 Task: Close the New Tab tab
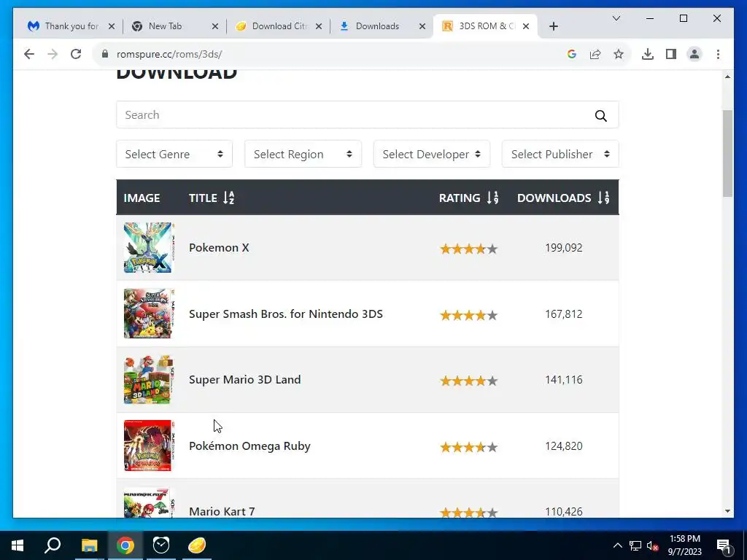pyautogui.click(x=215, y=26)
